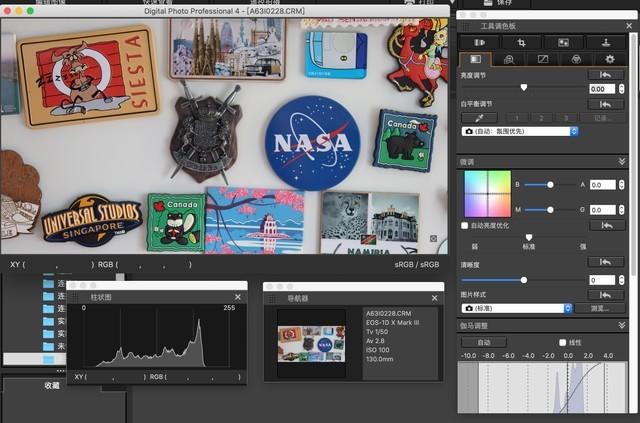
Task: Open the picture style 标准 dropdown
Action: (x=517, y=308)
